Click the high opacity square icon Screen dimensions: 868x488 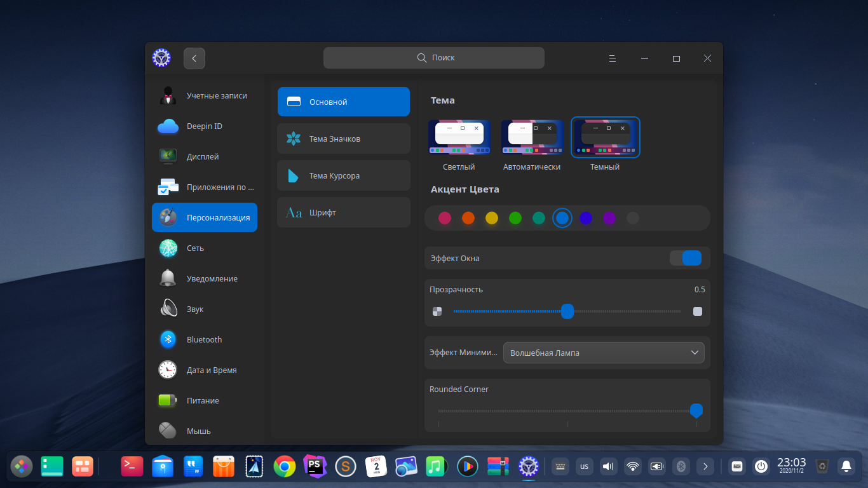pos(698,311)
